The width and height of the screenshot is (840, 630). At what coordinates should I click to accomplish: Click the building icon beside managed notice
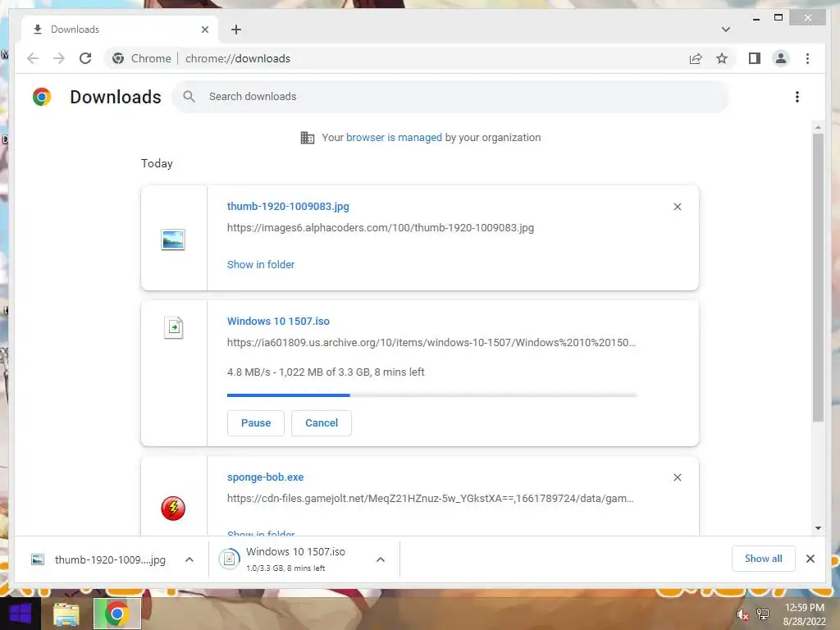tap(308, 138)
